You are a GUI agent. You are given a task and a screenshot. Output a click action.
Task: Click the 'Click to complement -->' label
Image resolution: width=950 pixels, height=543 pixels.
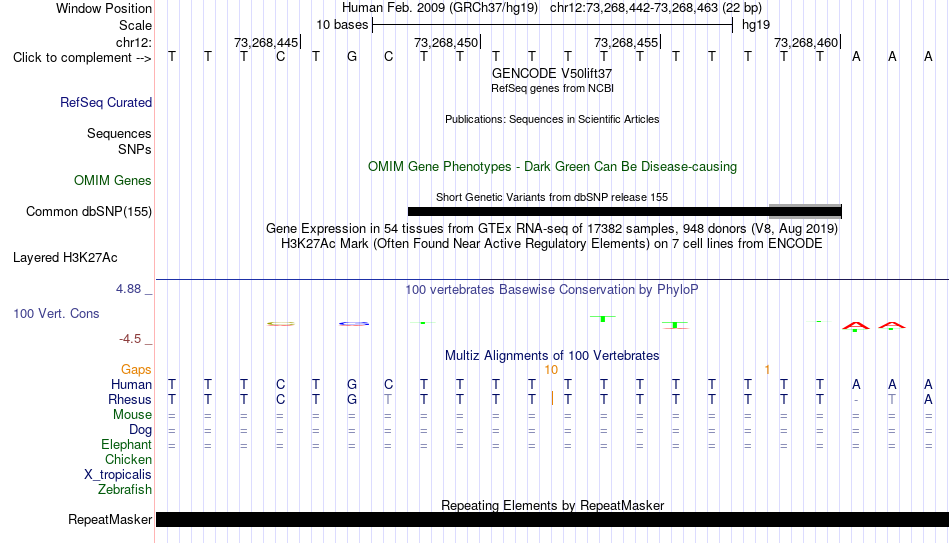click(82, 58)
